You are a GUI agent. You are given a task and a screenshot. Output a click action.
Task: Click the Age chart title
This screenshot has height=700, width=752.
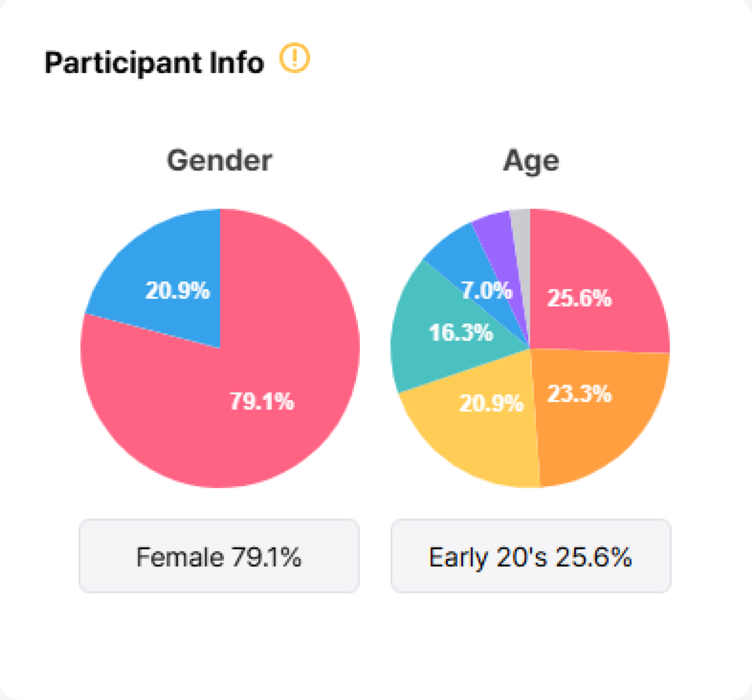point(531,162)
